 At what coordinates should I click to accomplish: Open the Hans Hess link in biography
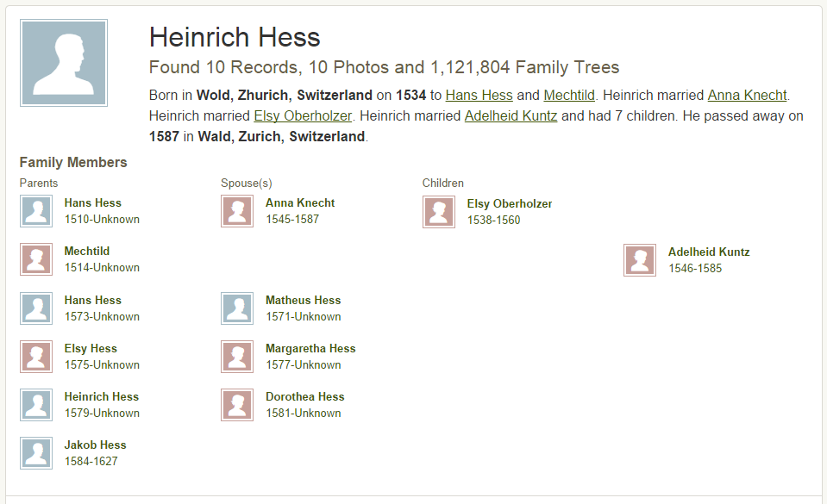click(479, 96)
